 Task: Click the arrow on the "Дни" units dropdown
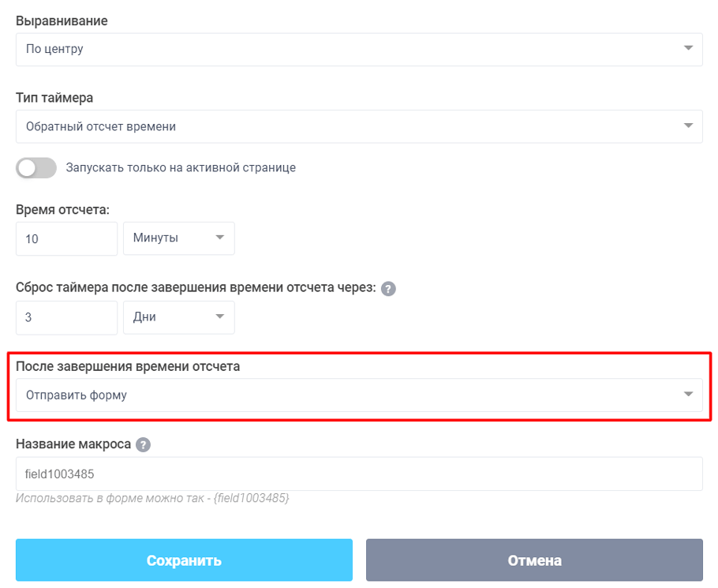pyautogui.click(x=221, y=317)
